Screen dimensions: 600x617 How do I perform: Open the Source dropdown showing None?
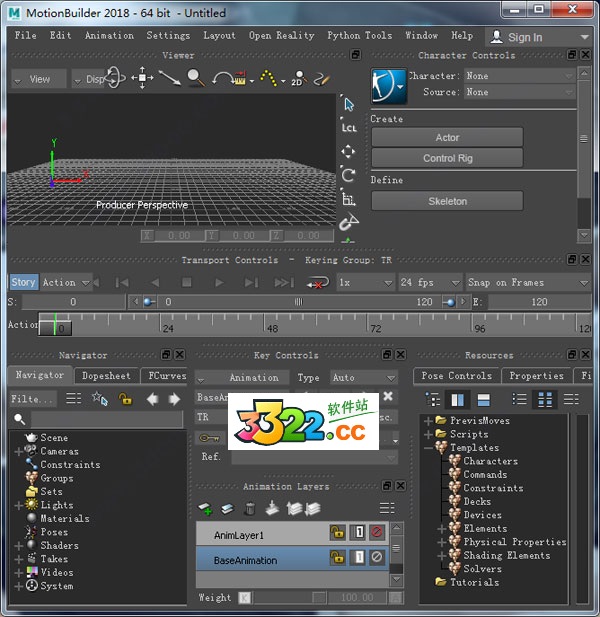point(519,92)
